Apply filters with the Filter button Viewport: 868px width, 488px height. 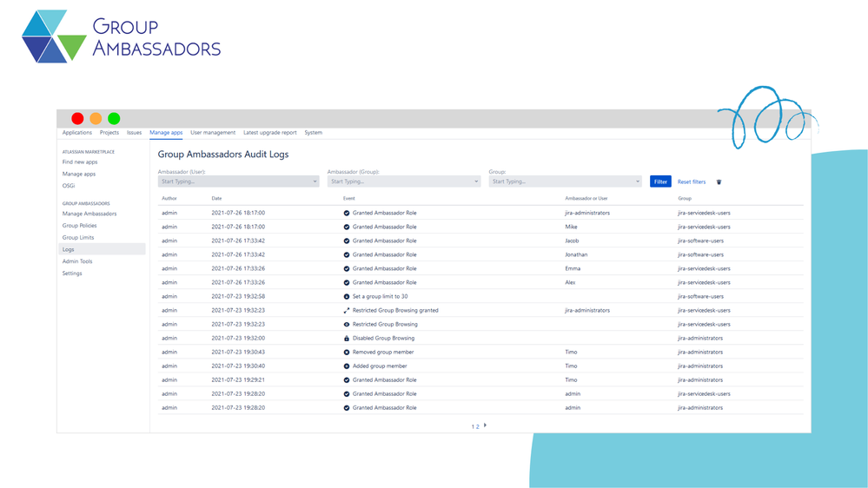click(660, 181)
